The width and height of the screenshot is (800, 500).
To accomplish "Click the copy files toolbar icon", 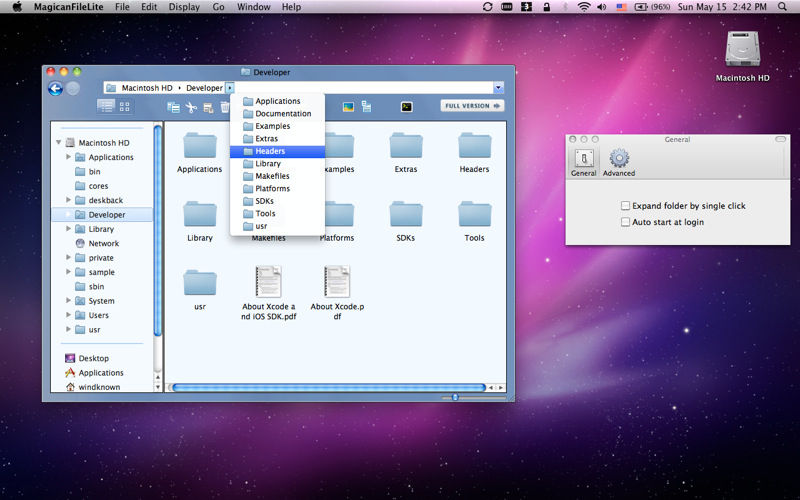I will coord(173,107).
